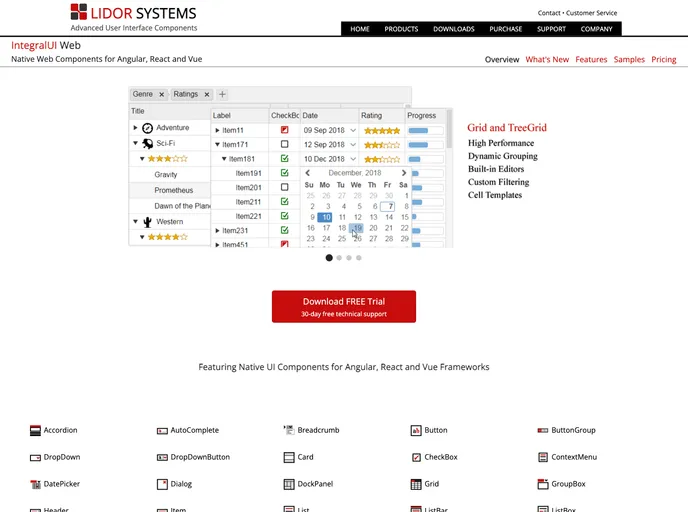688x512 pixels.
Task: Open the Customer Service link
Action: pos(591,13)
